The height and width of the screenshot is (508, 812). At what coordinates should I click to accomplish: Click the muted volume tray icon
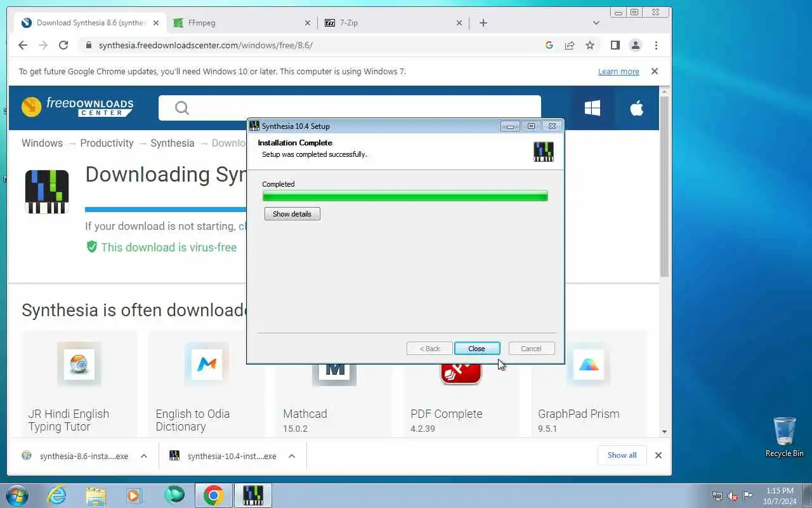coord(733,496)
